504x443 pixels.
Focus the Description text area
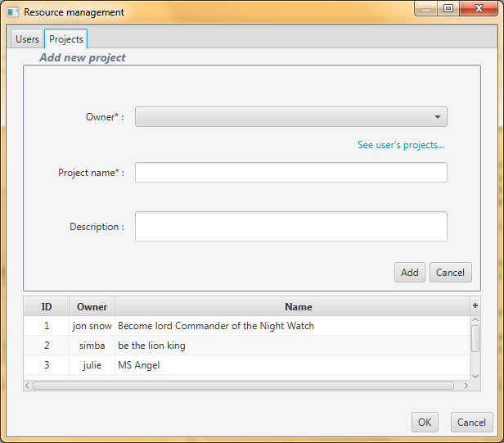[x=291, y=226]
